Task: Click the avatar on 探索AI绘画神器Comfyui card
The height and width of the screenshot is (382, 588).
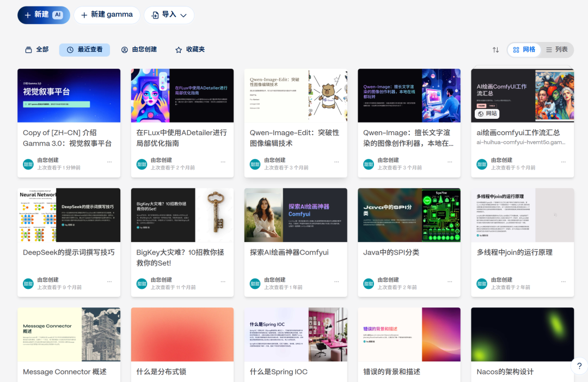Action: pyautogui.click(x=255, y=284)
